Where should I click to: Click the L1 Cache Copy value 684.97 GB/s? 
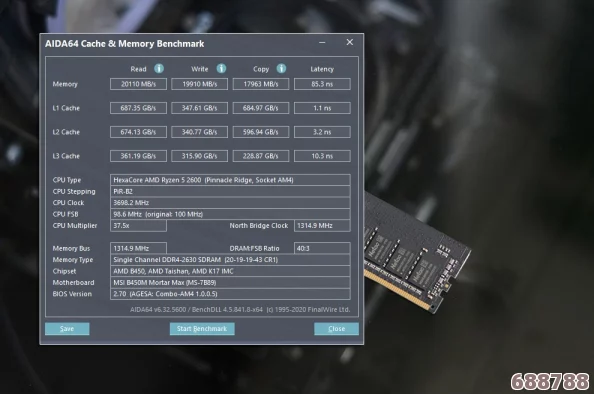click(261, 108)
